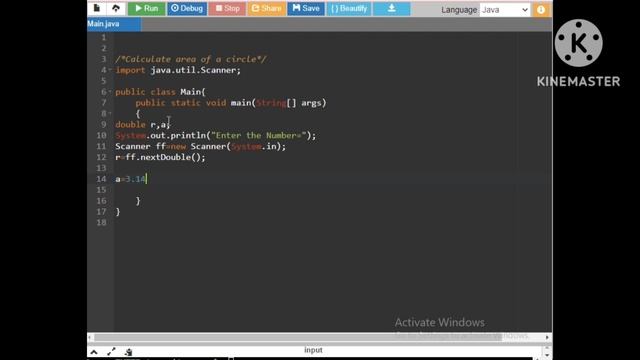Select the input tab label
Screen dimensions: 640x360
pos(313,350)
